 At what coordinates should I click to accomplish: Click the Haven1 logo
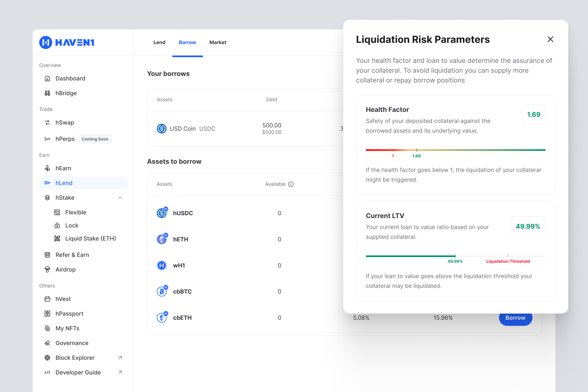point(67,42)
